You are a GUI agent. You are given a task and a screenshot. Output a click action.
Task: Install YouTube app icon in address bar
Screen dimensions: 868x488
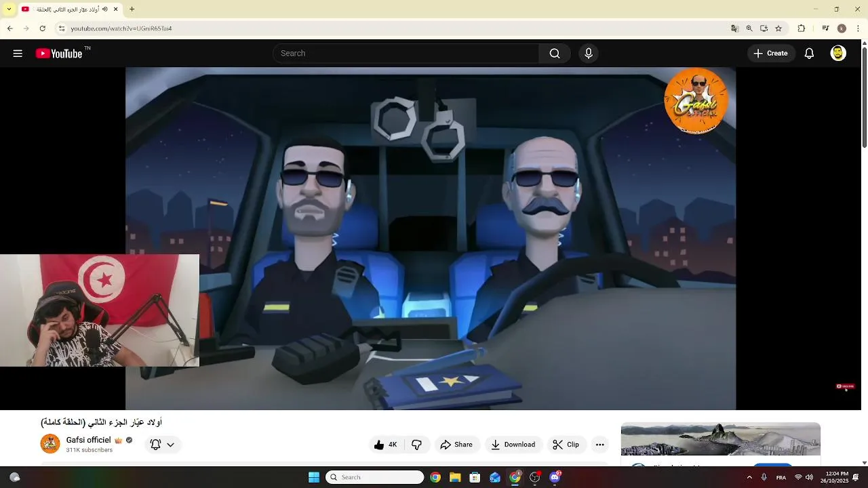764,28
